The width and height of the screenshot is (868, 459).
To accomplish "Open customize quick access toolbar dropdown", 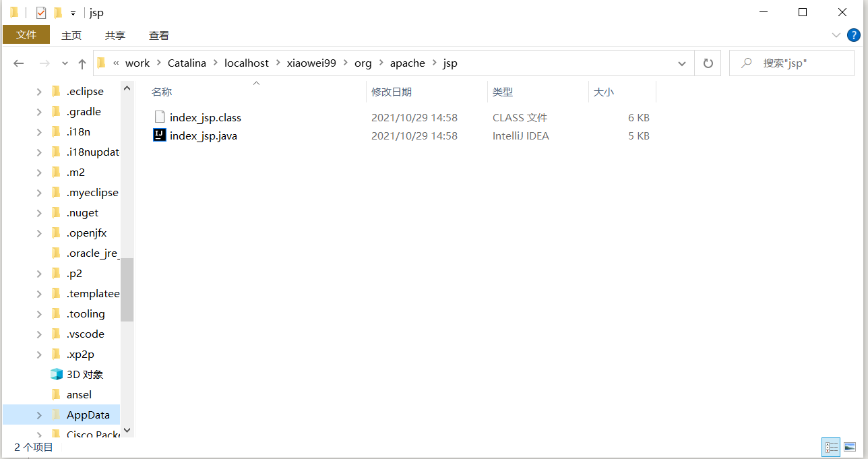I will (x=73, y=13).
